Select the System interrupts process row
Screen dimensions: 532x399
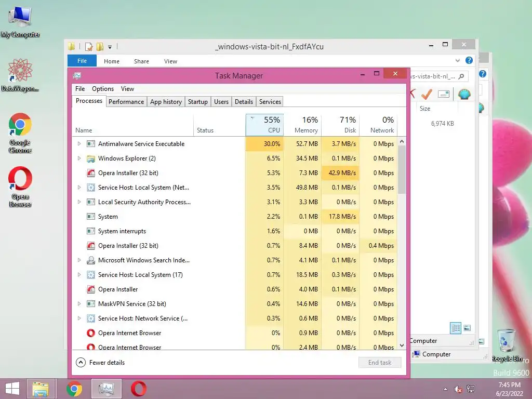coord(235,231)
